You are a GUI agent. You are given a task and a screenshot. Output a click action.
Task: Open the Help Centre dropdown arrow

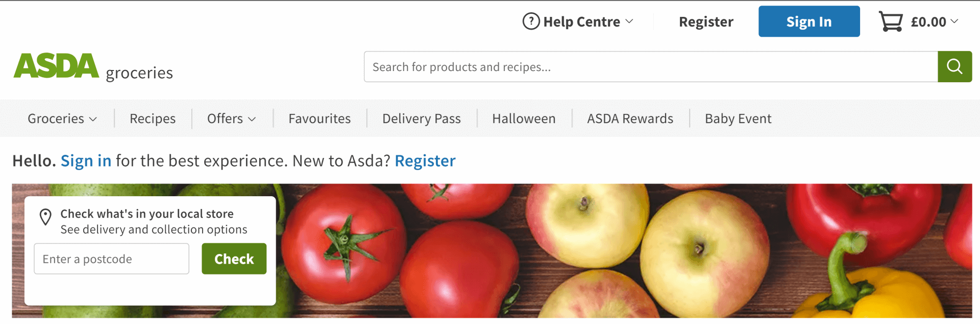pyautogui.click(x=629, y=21)
